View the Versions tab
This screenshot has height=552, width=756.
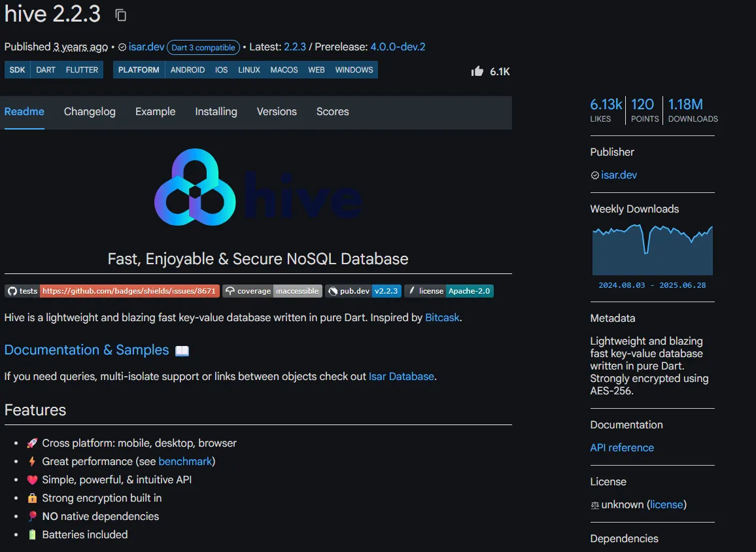(277, 112)
